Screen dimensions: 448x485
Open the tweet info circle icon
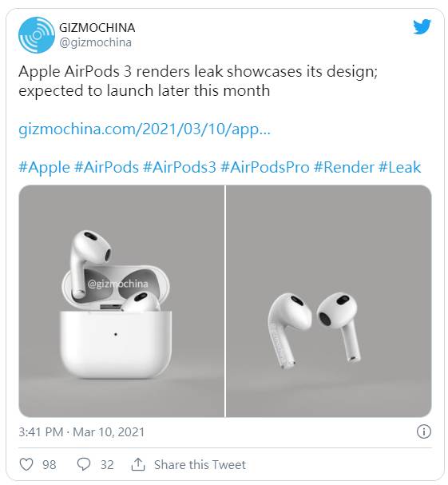[423, 431]
